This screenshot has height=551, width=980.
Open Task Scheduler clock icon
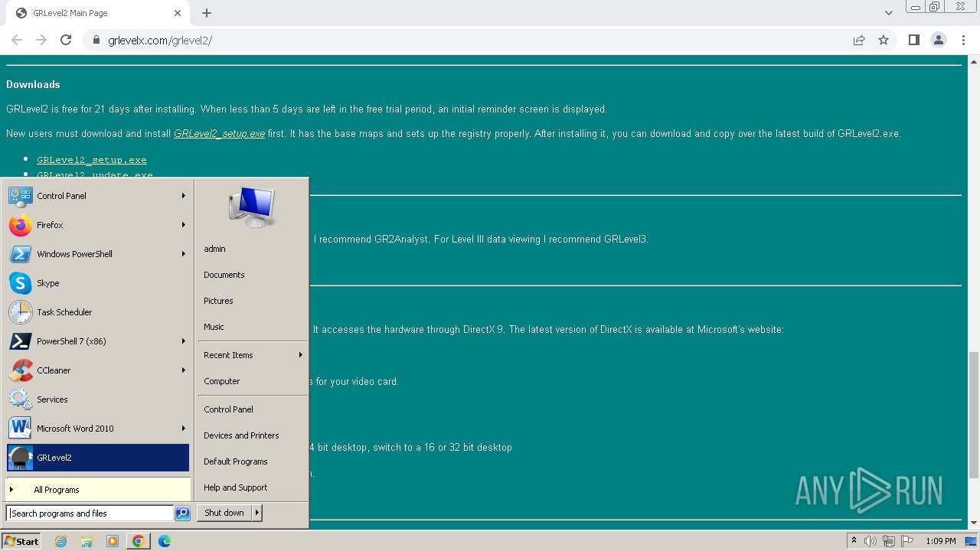(20, 312)
